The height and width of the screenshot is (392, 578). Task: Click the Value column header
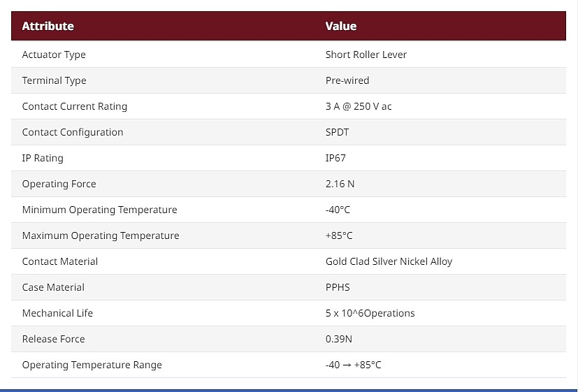(341, 26)
